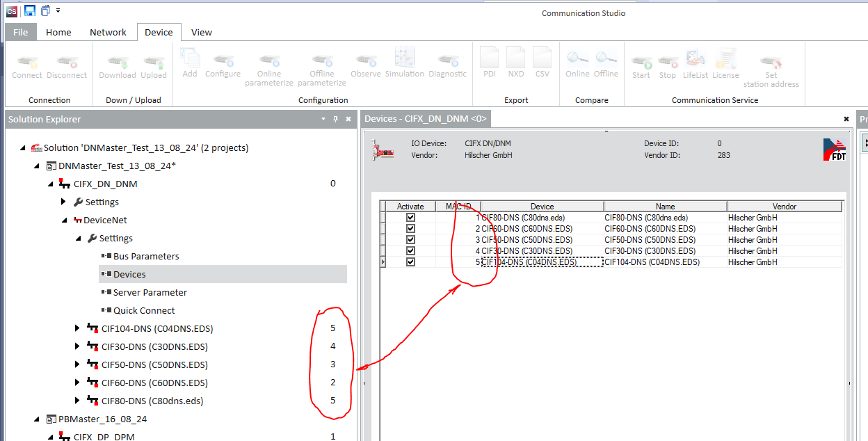Click the Offline parameterize icon
This screenshot has width=868, height=441.
[322, 61]
